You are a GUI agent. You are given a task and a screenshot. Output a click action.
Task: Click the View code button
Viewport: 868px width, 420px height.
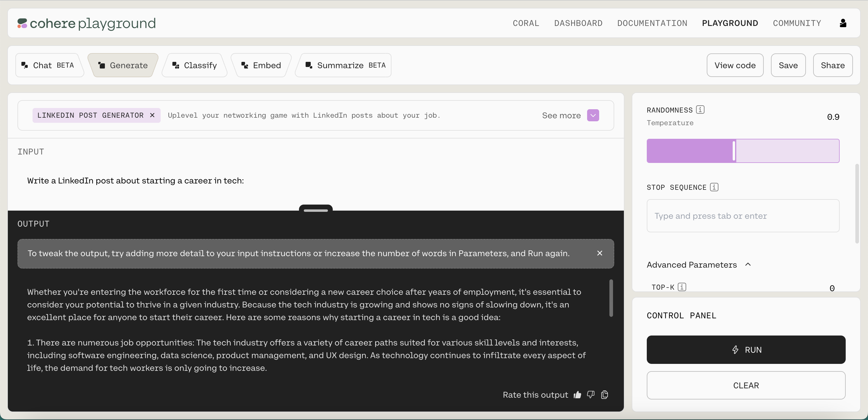(734, 65)
